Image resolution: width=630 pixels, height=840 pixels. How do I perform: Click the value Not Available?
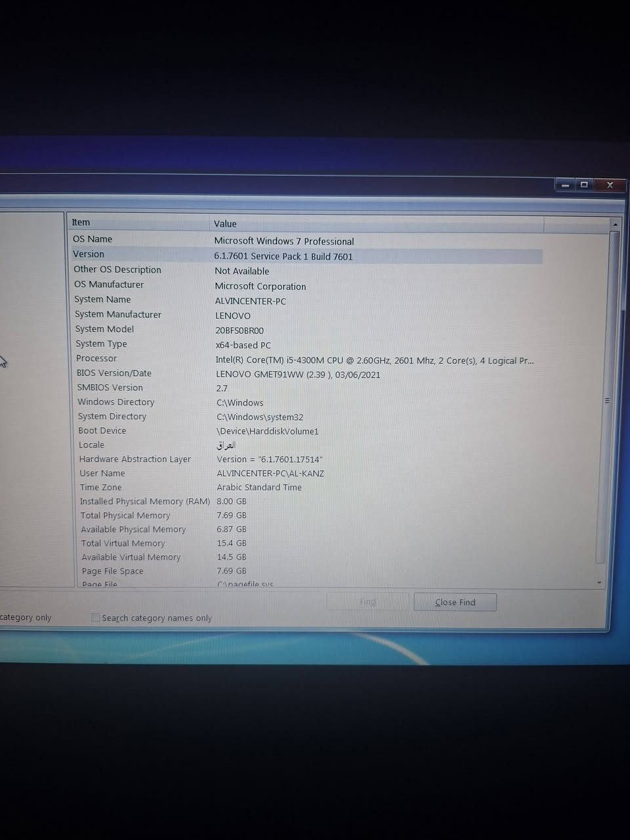click(x=242, y=271)
